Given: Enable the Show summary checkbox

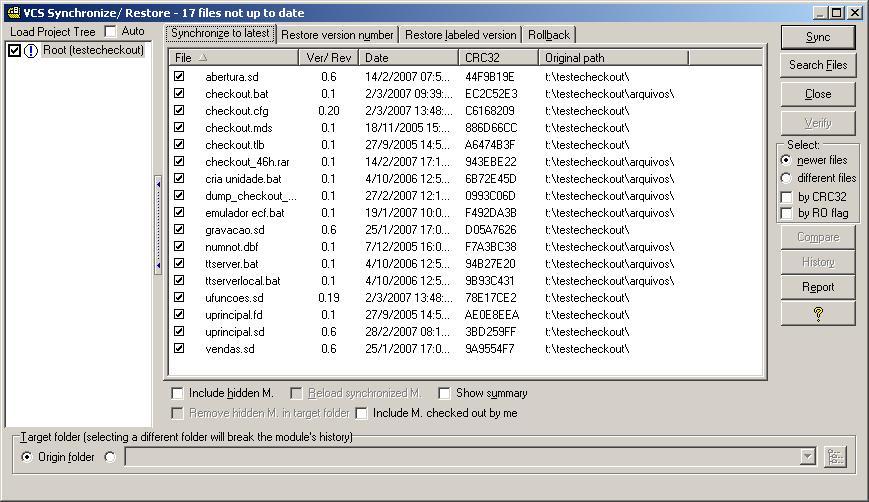Looking at the screenshot, I should click(x=444, y=393).
